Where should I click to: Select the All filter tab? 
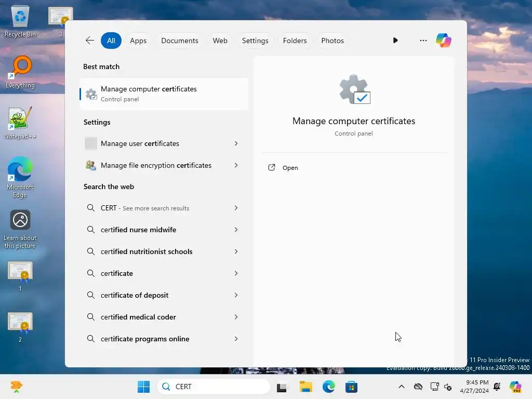(111, 41)
